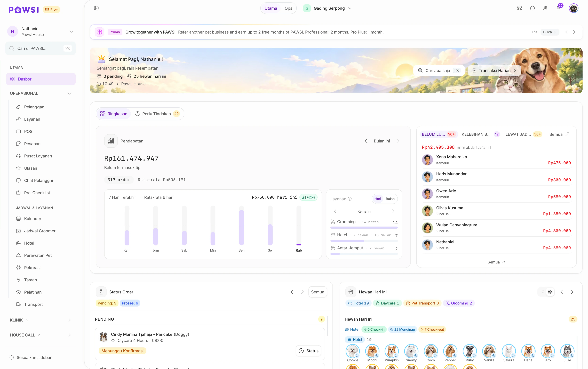Click the Hotel progress bar in Layanan

click(364, 241)
